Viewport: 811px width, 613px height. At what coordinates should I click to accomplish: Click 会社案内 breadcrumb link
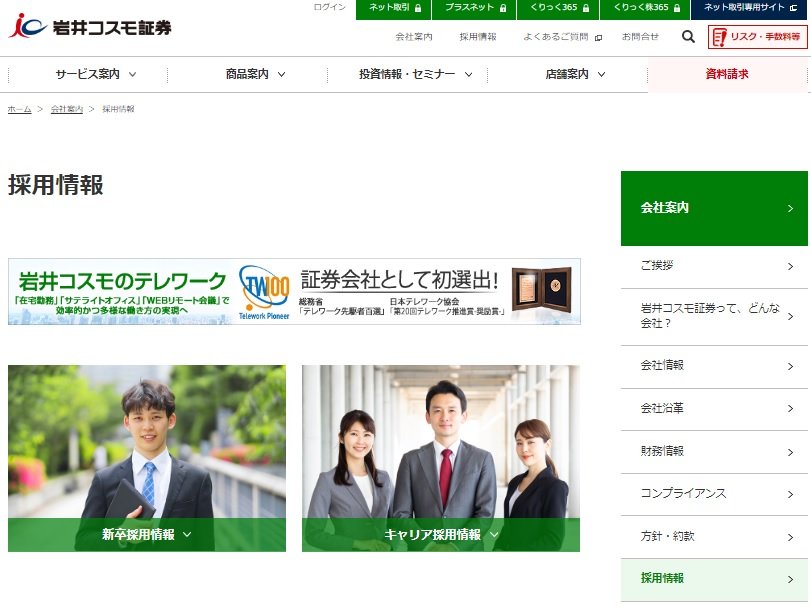[67, 109]
